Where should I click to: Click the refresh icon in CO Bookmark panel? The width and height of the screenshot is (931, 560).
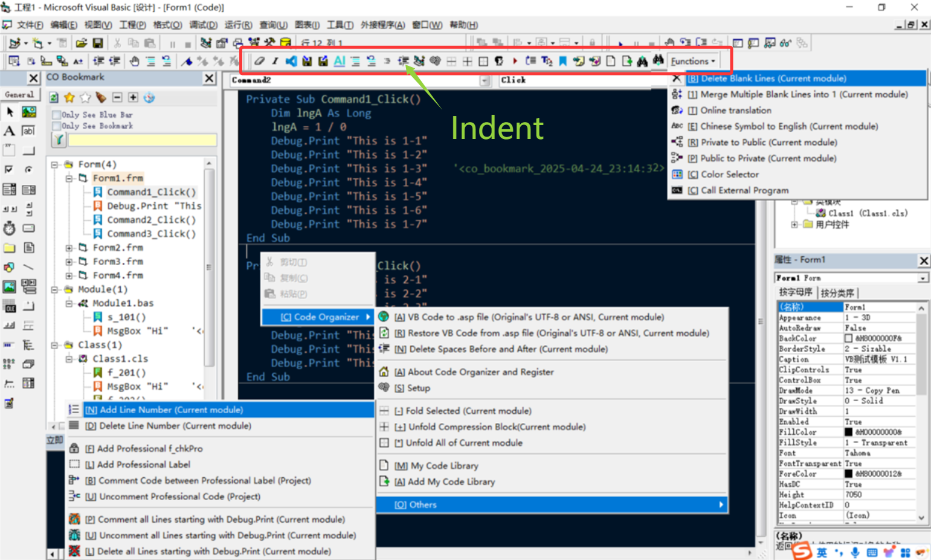click(x=54, y=97)
